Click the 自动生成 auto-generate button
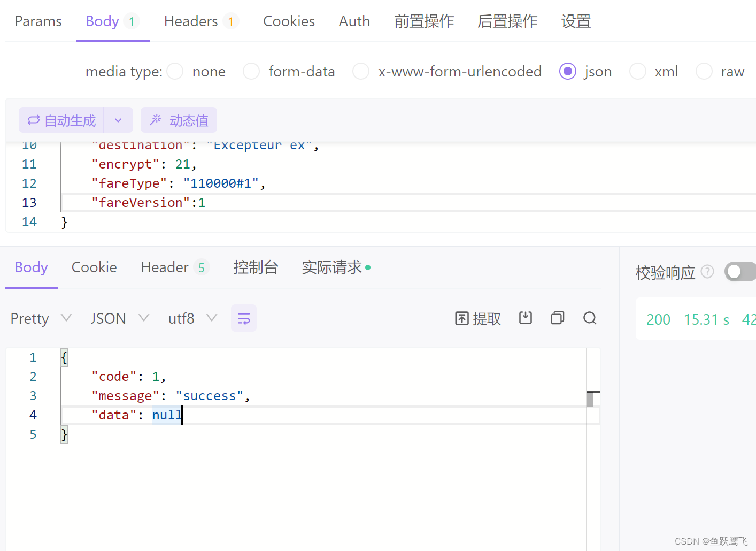756x551 pixels. pos(61,120)
